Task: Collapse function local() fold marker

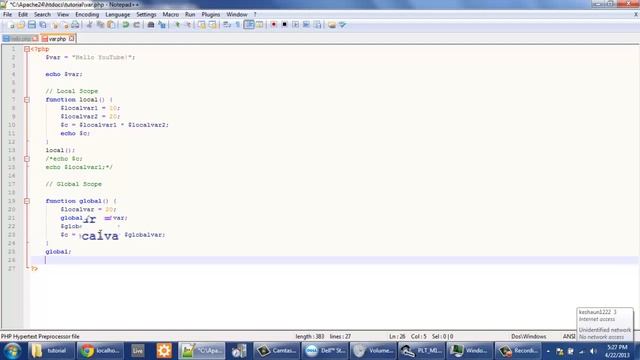Action: [x=27, y=100]
